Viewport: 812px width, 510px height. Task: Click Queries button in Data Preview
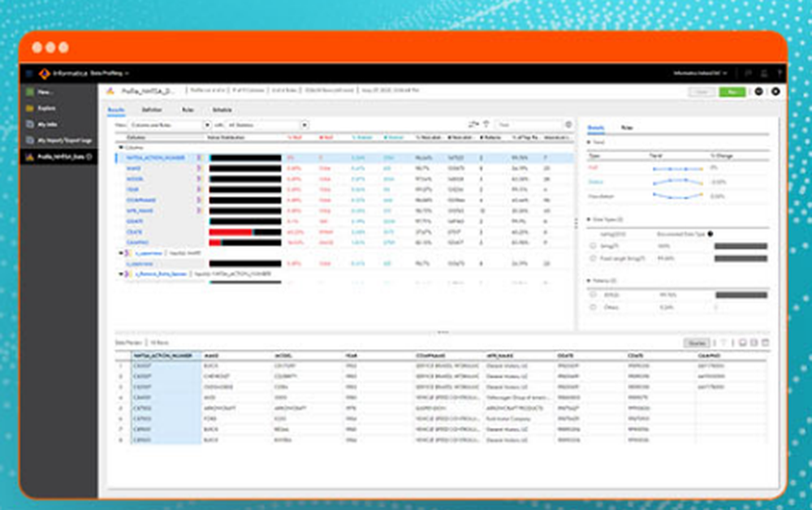point(697,343)
